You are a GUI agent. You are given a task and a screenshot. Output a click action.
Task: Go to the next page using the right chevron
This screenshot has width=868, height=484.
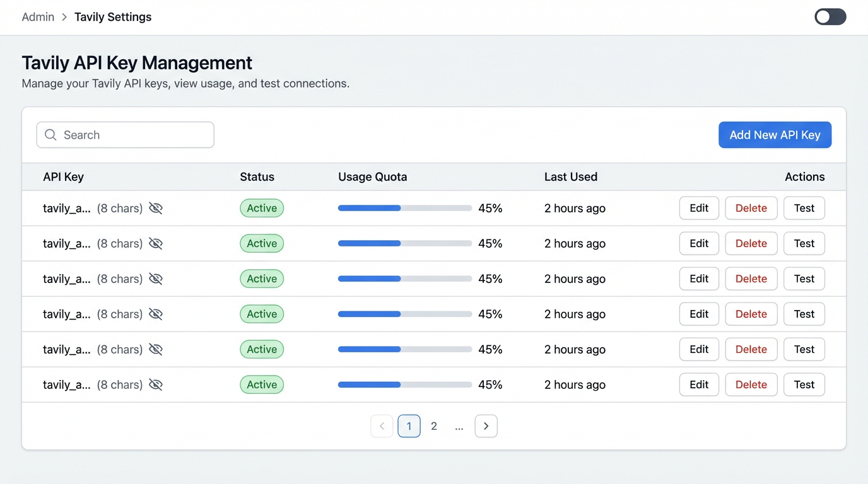tap(486, 426)
